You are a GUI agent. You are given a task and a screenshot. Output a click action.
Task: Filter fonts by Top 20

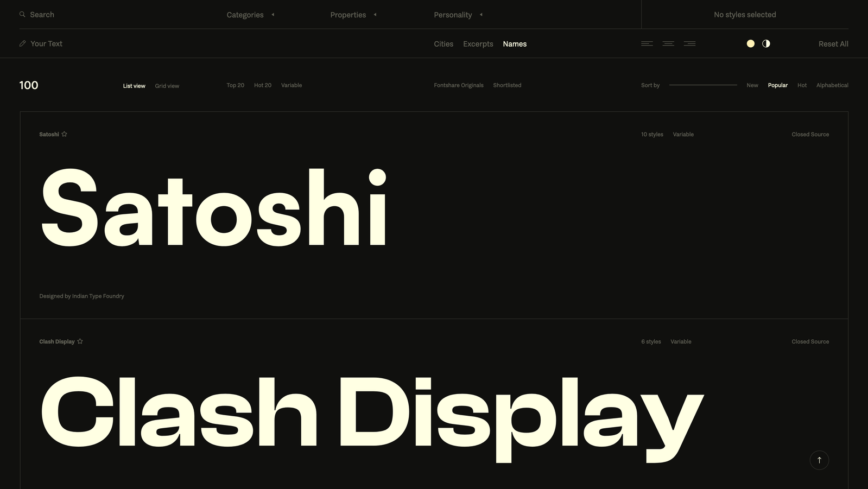click(x=236, y=85)
